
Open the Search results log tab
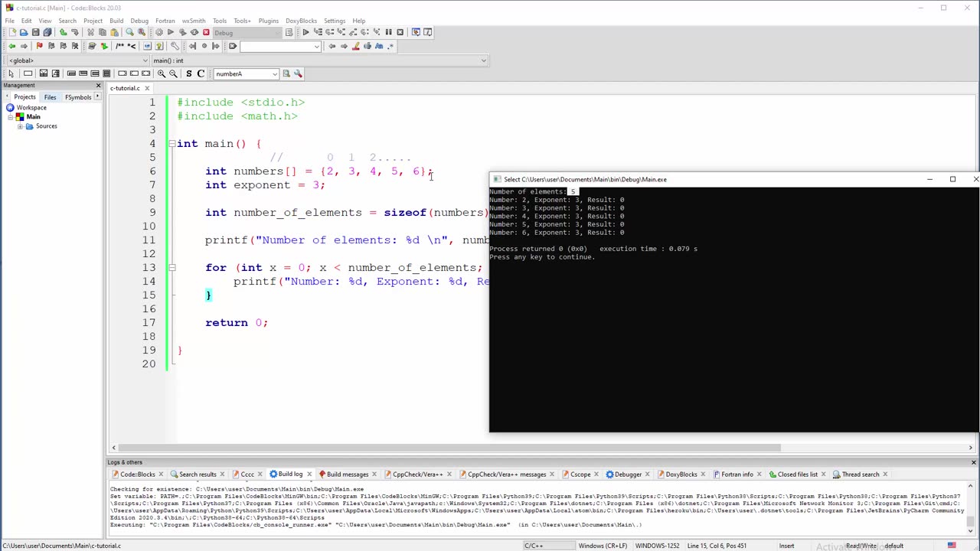(x=198, y=474)
